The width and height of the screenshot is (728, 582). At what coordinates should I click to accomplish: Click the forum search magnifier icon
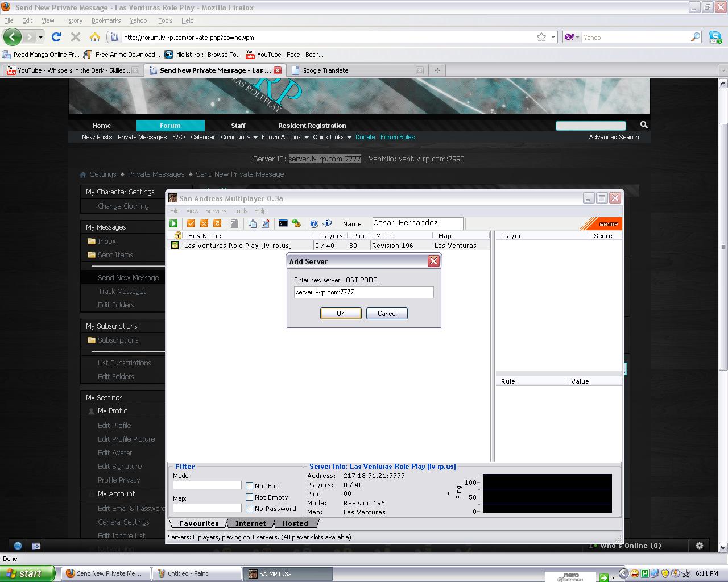(644, 125)
